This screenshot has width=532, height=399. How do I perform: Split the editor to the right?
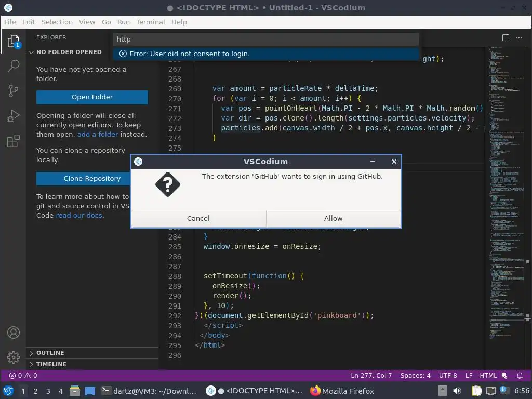pos(506,37)
